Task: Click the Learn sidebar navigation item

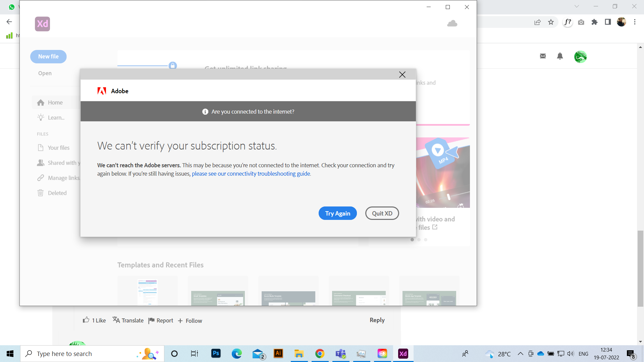Action: point(57,118)
